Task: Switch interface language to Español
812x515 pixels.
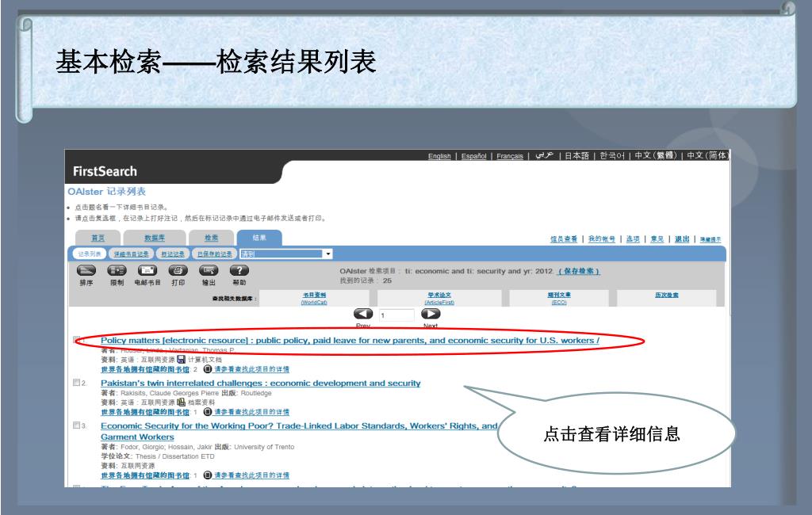Action: (474, 156)
